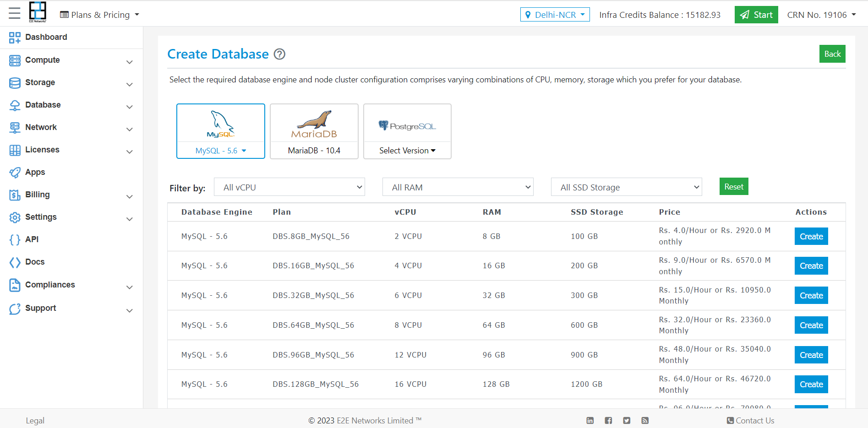Open the Facebook footer icon
This screenshot has width=868, height=428.
tap(608, 421)
